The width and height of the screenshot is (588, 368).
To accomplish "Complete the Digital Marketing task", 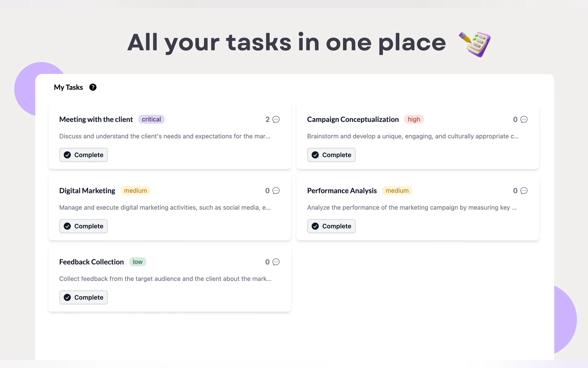I will pos(83,226).
